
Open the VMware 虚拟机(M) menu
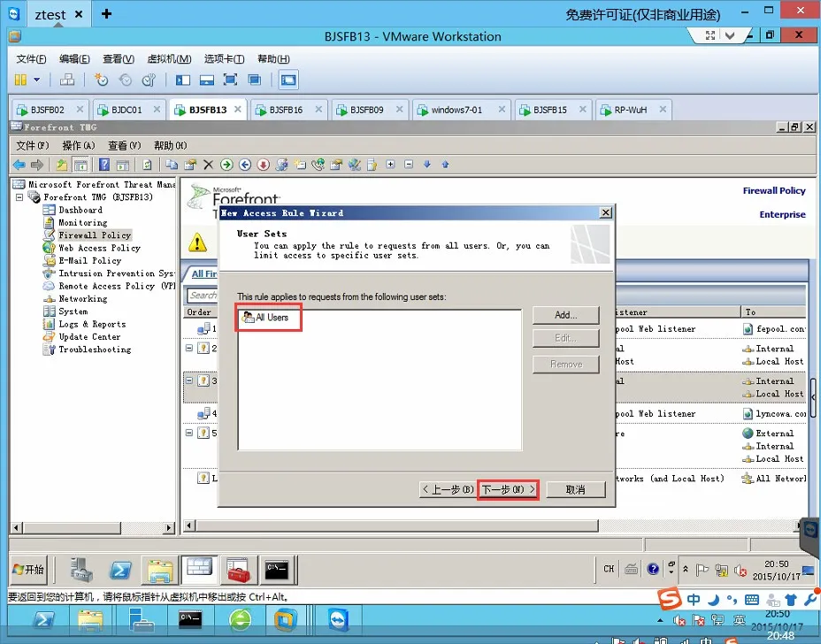pyautogui.click(x=169, y=58)
